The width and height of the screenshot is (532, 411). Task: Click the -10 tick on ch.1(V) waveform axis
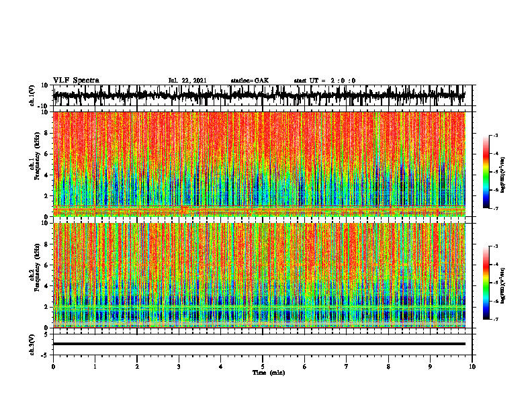click(x=44, y=106)
